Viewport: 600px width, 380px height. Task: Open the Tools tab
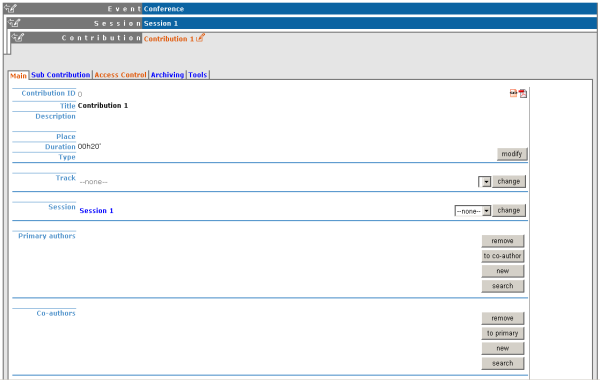[197, 75]
